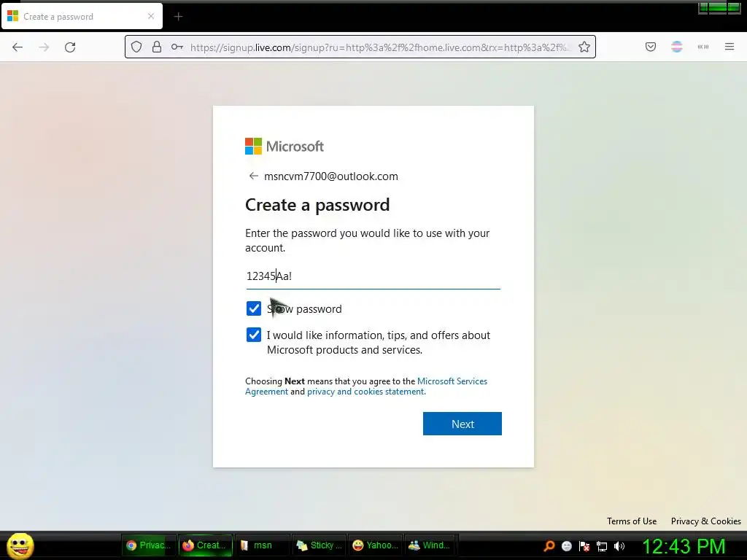Go back using the browser back arrow
This screenshot has height=560, width=747.
click(18, 47)
